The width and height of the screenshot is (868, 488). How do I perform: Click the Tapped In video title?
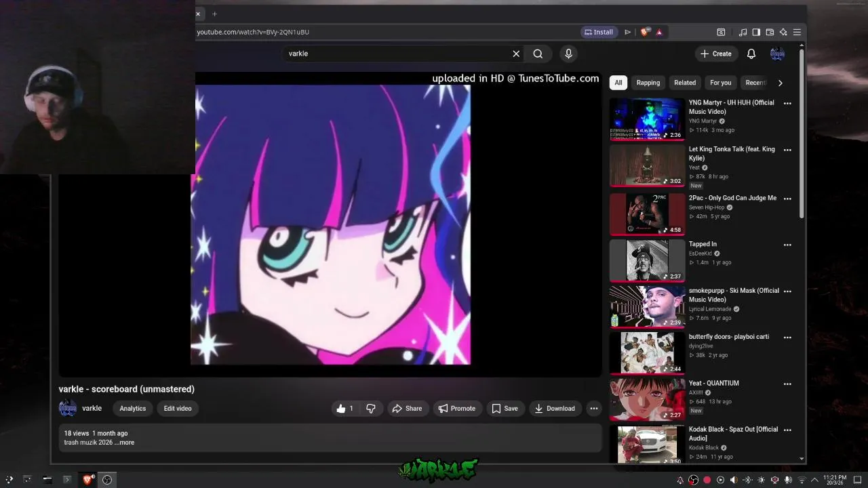pos(703,244)
